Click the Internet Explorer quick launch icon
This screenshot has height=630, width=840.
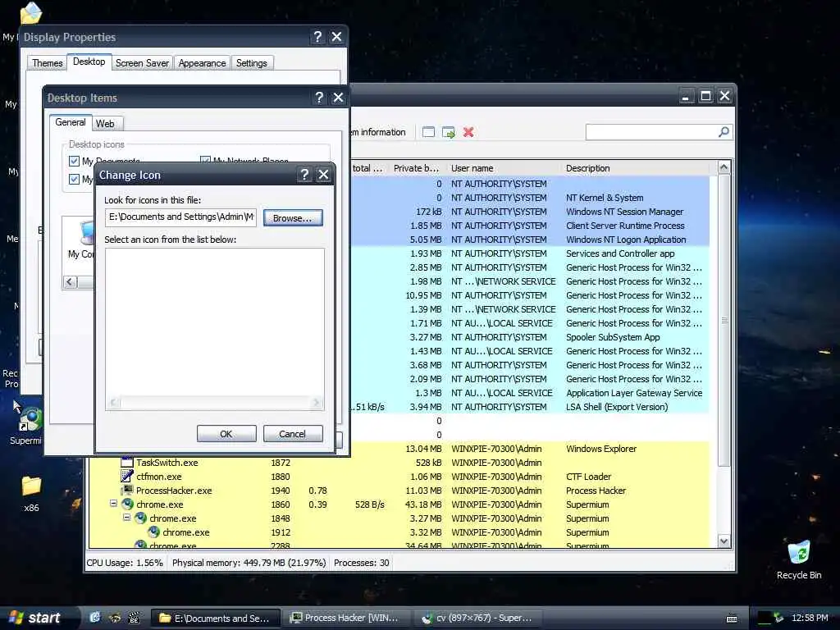tap(95, 618)
